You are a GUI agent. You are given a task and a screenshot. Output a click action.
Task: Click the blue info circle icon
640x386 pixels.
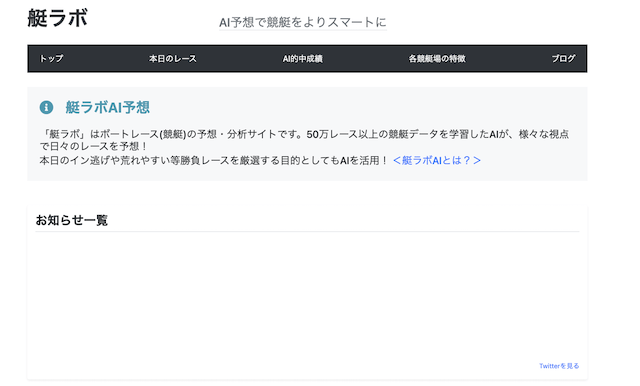46,107
